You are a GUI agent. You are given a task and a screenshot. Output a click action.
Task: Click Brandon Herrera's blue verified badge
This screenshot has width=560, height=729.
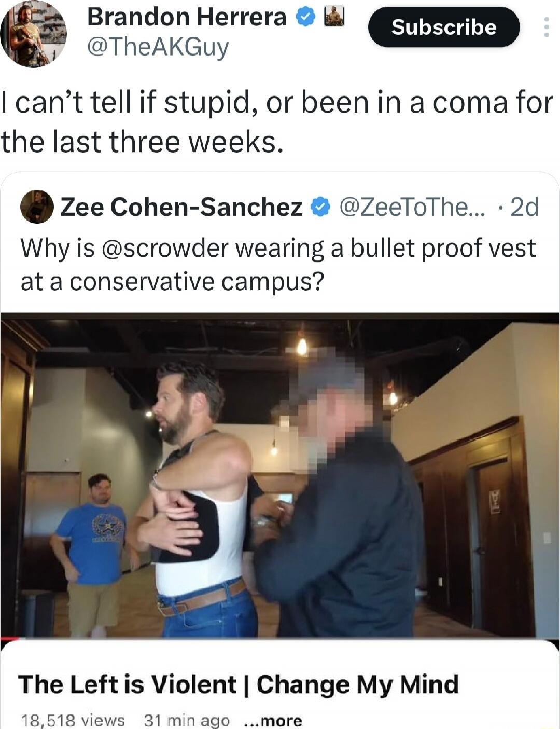[x=306, y=18]
